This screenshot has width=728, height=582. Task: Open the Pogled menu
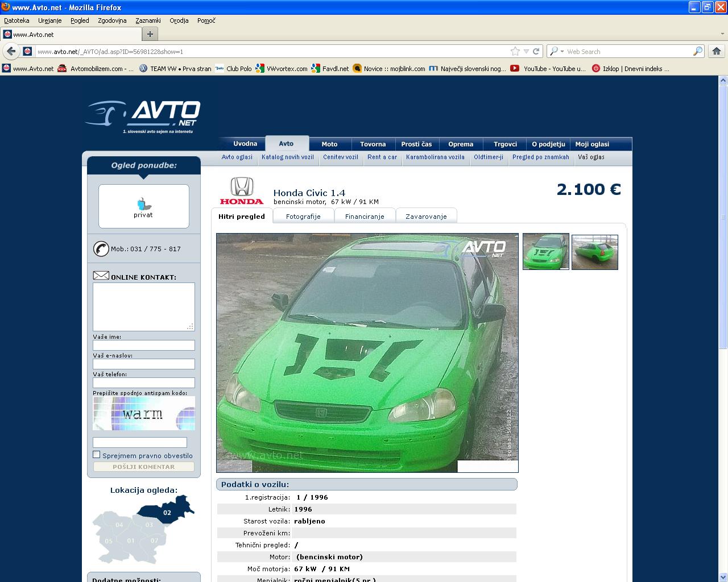point(80,20)
